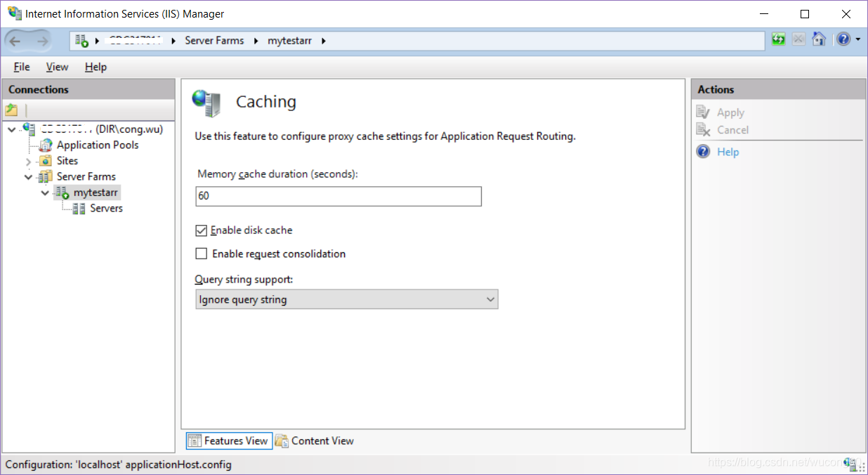
Task: Click the Memory cache duration input field
Action: [x=338, y=196]
